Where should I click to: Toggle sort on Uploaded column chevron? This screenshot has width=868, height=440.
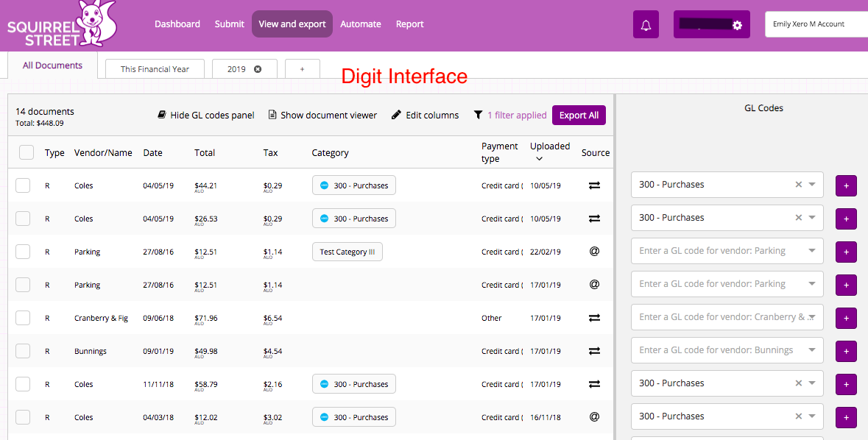539,160
